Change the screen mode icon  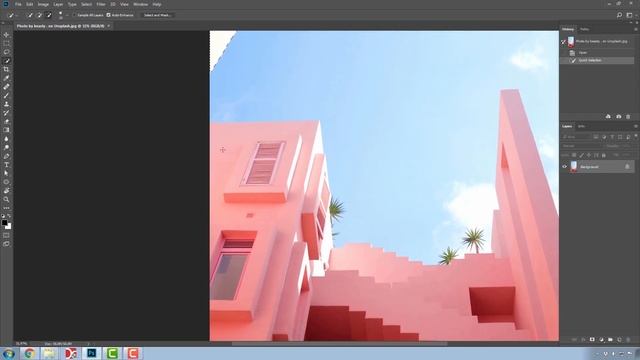6,244
